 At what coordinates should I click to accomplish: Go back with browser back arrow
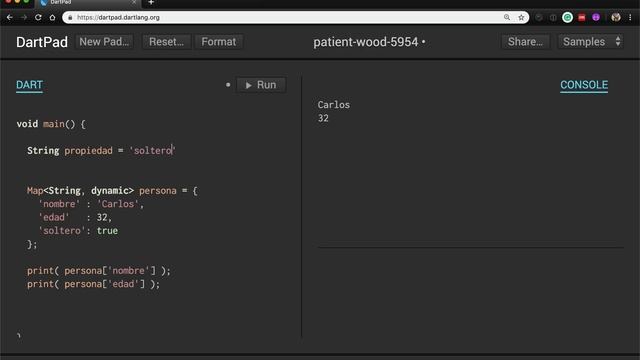pos(9,18)
